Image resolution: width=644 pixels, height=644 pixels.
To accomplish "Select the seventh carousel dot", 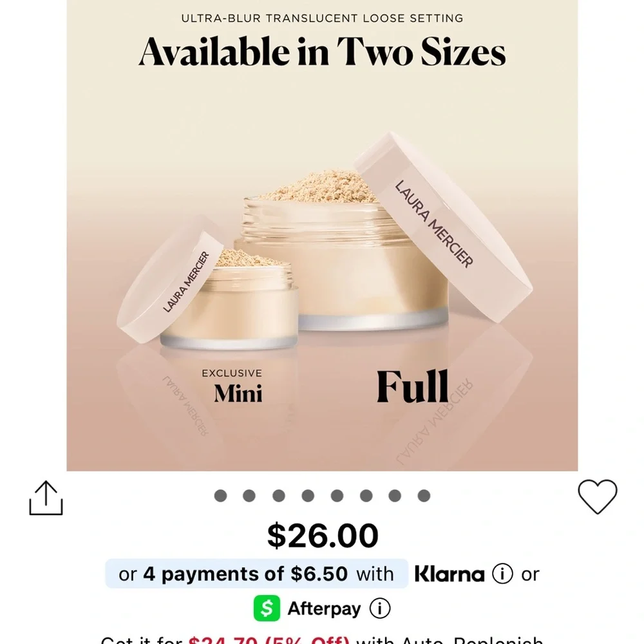I will (395, 495).
